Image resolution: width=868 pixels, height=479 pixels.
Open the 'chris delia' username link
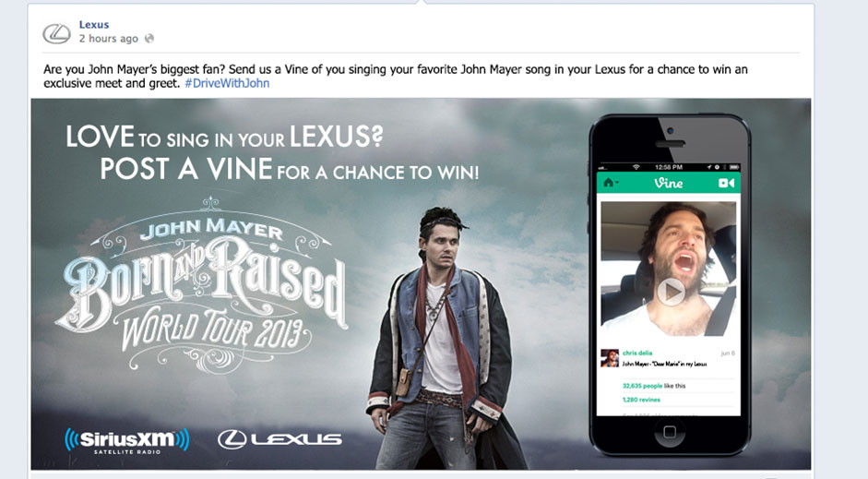[637, 353]
